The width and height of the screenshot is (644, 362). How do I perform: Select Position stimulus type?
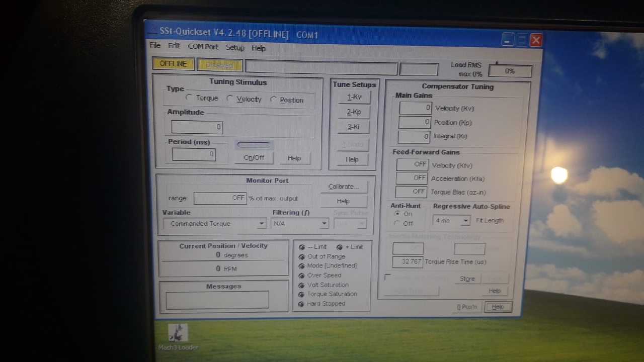pyautogui.click(x=273, y=99)
